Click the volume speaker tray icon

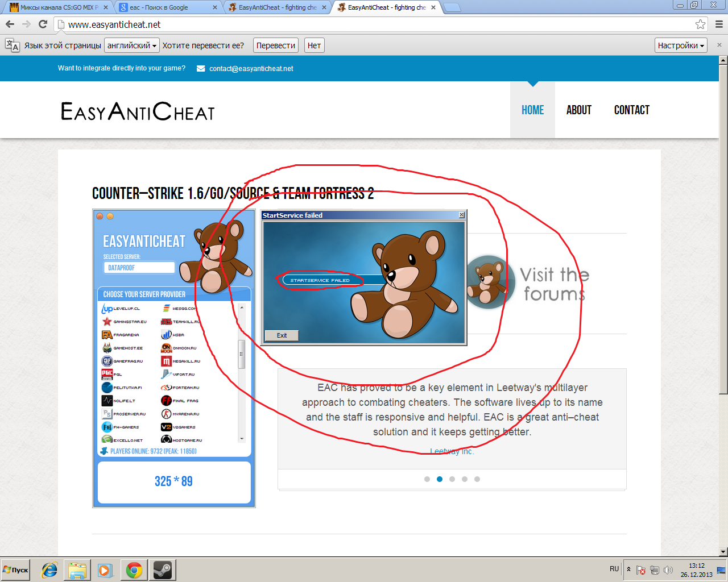point(668,569)
